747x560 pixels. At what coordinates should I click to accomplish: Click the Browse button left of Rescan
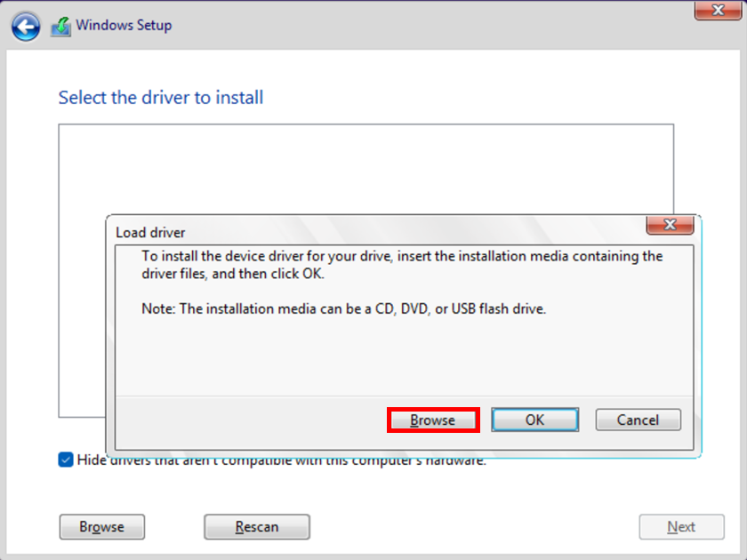(101, 527)
